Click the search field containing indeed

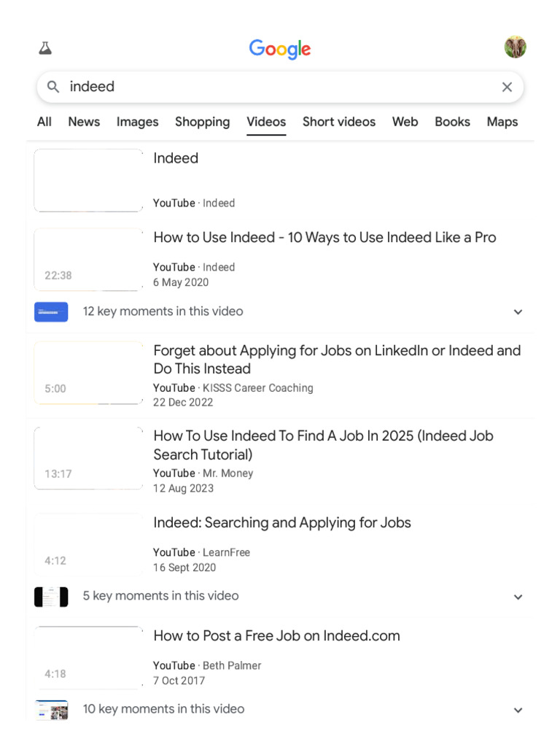(280, 87)
